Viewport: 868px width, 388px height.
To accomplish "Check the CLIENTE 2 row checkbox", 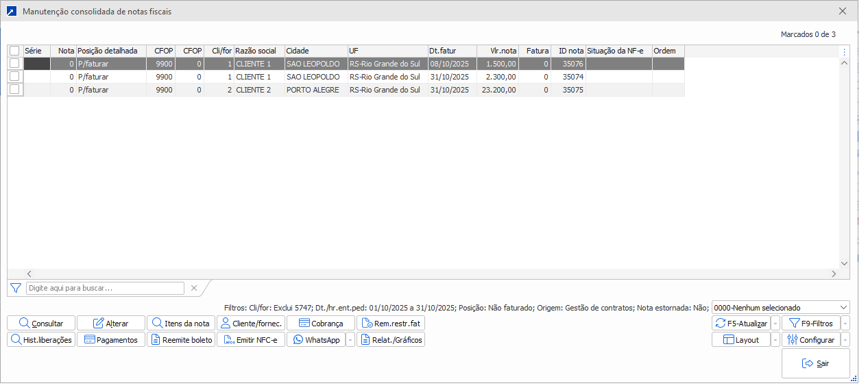I will [x=14, y=89].
